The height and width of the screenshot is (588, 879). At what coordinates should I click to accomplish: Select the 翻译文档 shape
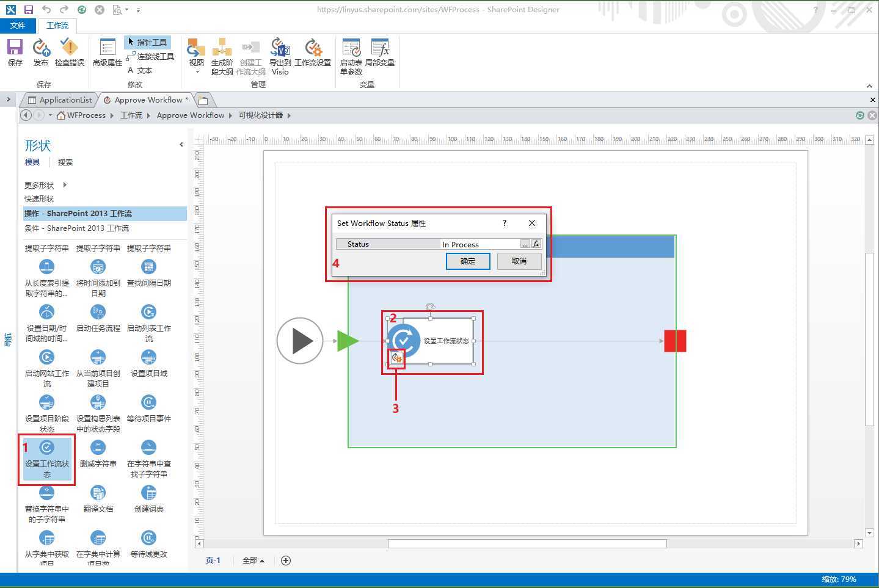(98, 499)
